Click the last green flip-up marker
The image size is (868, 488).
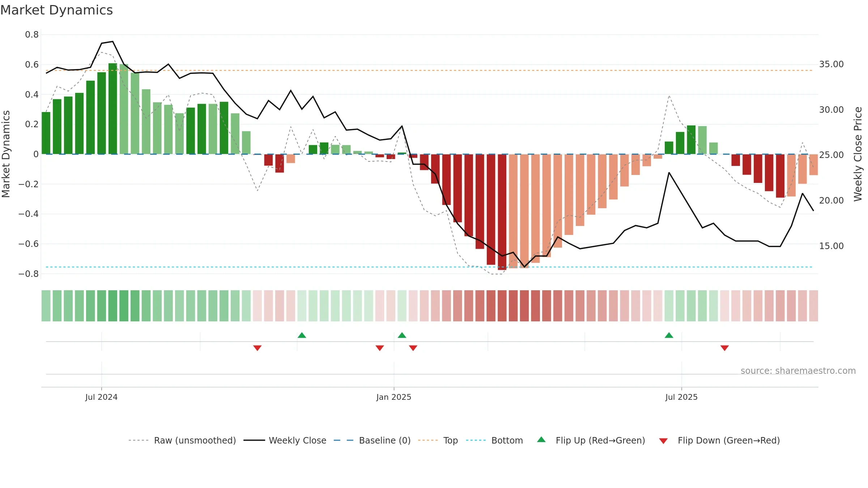(x=669, y=335)
